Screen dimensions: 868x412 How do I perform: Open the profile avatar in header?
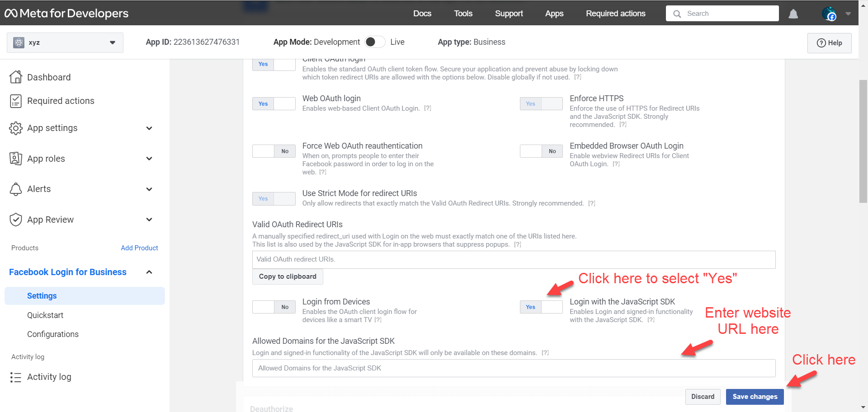[829, 14]
